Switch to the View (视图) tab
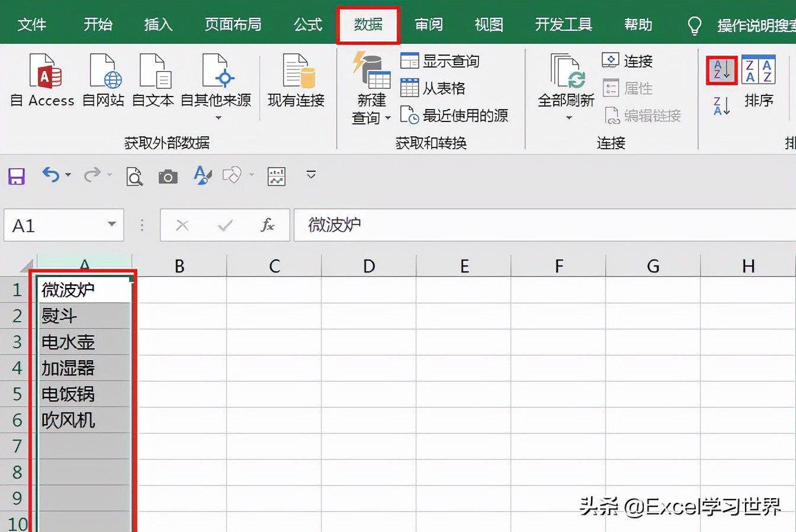Viewport: 796px width, 532px height. (x=489, y=24)
